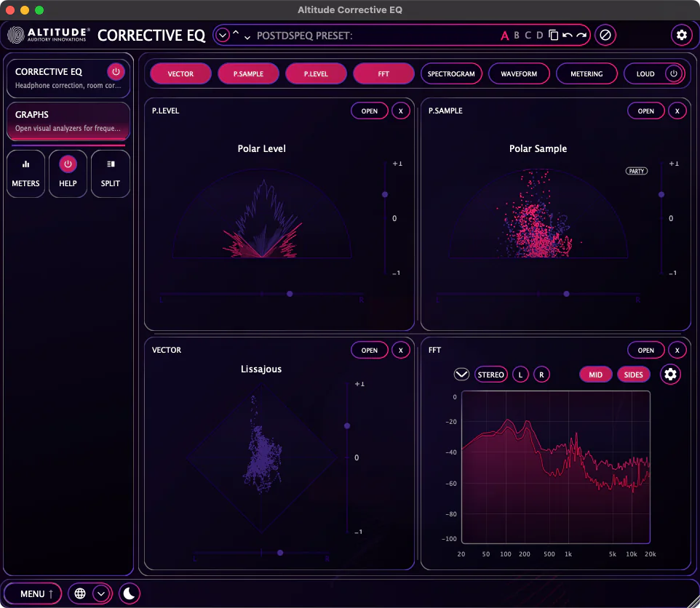Enable the METERING graph
Screen dimensions: 700x608
pos(586,73)
